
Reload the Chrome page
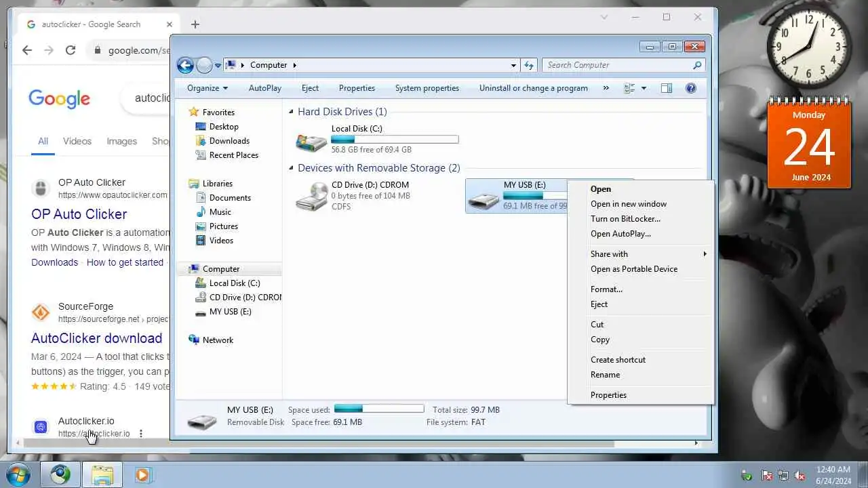71,50
